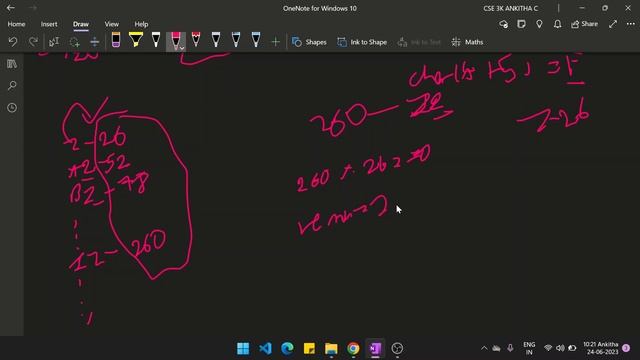Select objects or type text tool
This screenshot has width=640, height=360.
54,42
